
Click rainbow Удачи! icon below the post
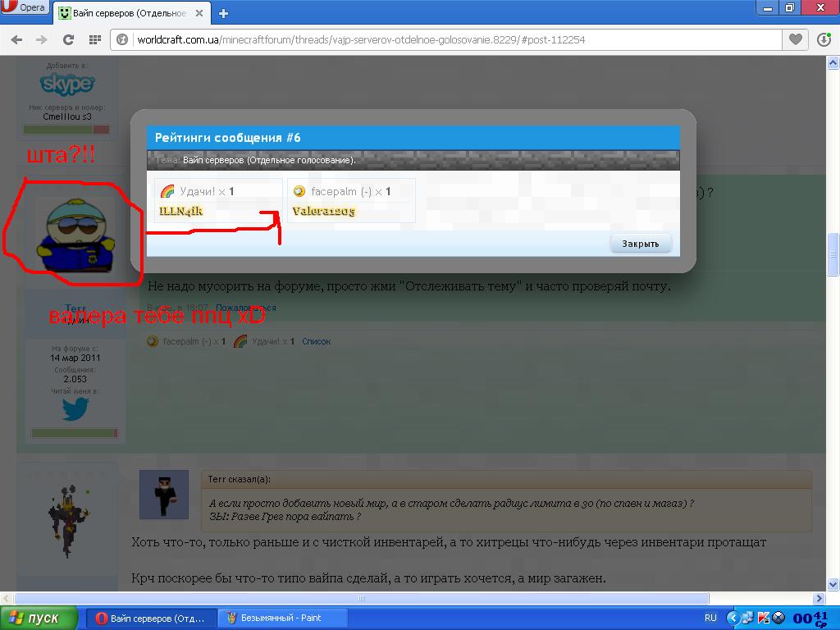click(x=240, y=341)
